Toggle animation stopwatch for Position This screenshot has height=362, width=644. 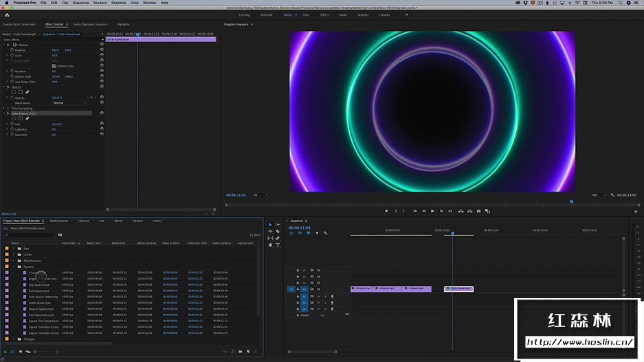point(12,50)
